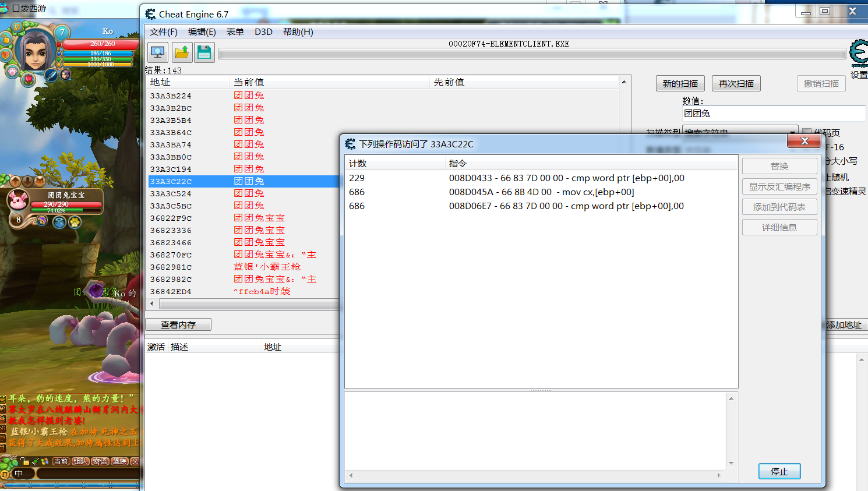The height and width of the screenshot is (491, 868).
Task: Click the 详细信息 button
Action: pyautogui.click(x=779, y=227)
